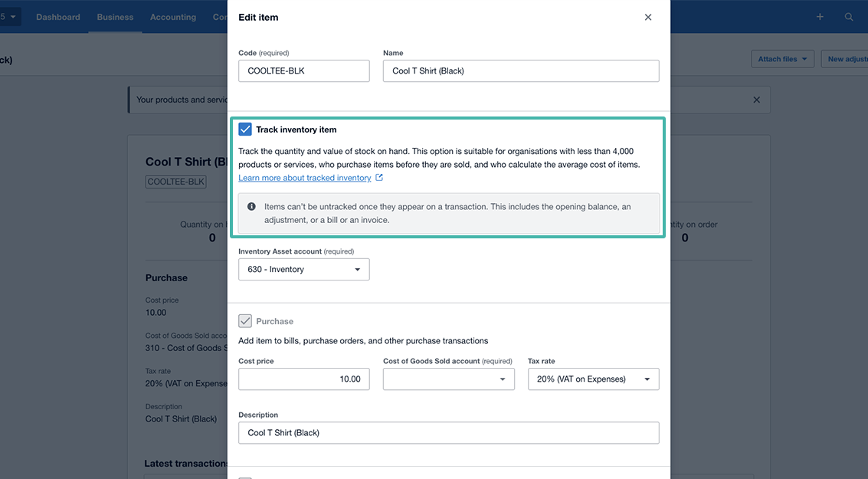Image resolution: width=868 pixels, height=479 pixels.
Task: Click the info icon in the untracked notice
Action: pos(251,207)
